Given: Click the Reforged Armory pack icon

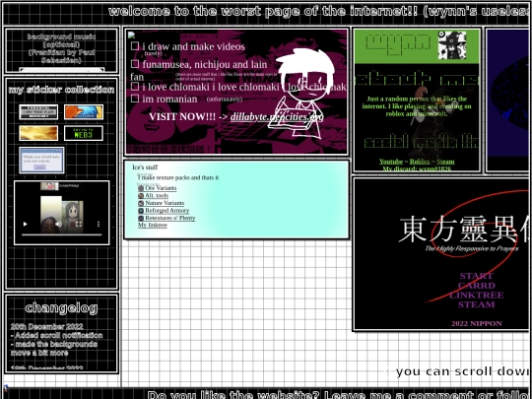Looking at the screenshot, I should (x=141, y=211).
